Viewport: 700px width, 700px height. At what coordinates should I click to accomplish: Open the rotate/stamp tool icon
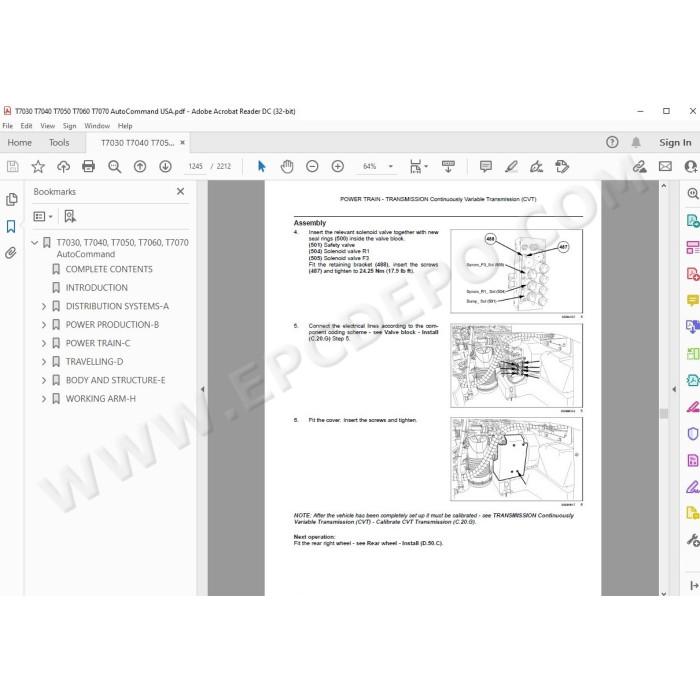tap(562, 167)
